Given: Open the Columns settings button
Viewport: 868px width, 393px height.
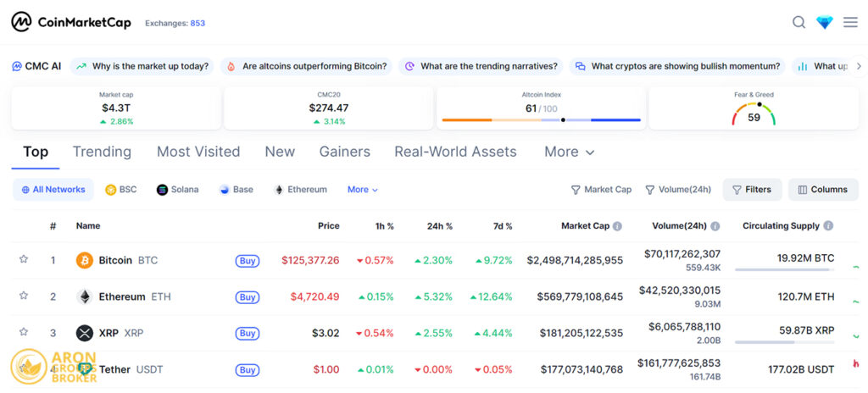Looking at the screenshot, I should [x=822, y=190].
